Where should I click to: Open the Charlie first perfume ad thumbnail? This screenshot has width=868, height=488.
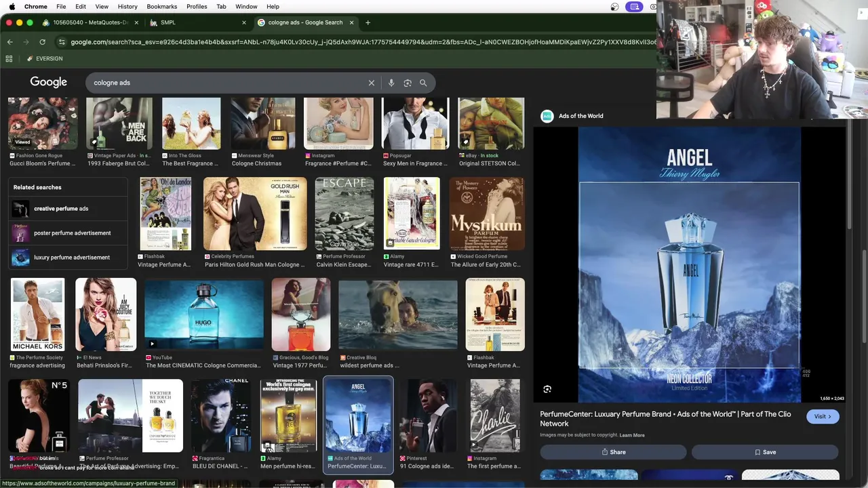[495, 415]
